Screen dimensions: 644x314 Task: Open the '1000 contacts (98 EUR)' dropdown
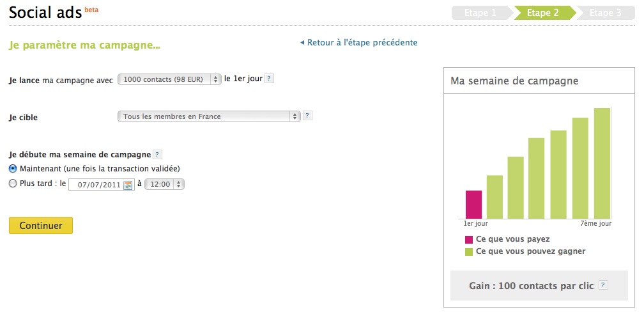click(x=170, y=79)
